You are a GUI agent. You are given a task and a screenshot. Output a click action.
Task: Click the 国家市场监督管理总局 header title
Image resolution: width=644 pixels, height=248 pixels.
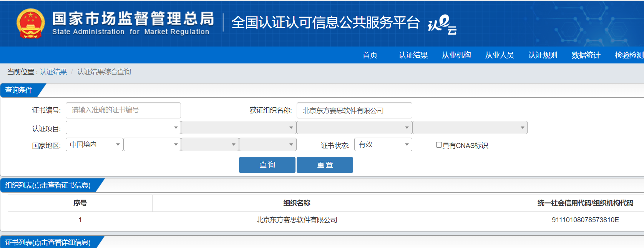tap(133, 18)
